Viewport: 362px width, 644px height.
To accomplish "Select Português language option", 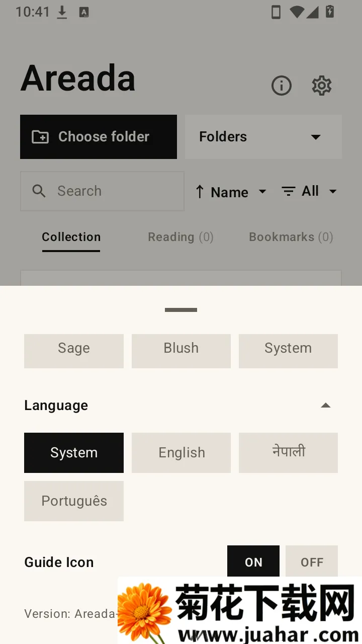I will tap(74, 501).
